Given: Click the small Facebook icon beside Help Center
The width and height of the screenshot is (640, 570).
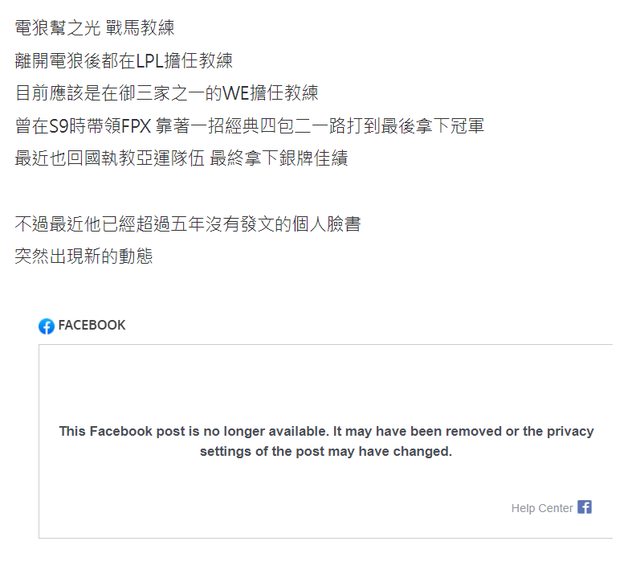Looking at the screenshot, I should pos(585,507).
